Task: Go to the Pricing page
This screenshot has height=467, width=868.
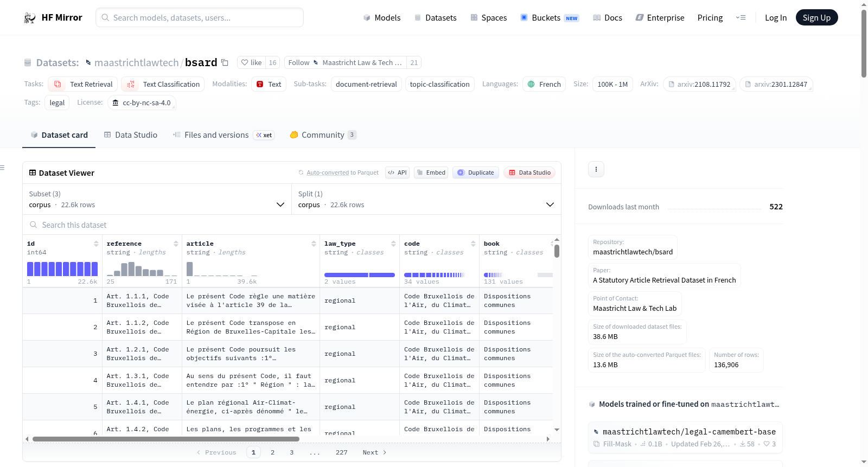Action: (x=710, y=18)
